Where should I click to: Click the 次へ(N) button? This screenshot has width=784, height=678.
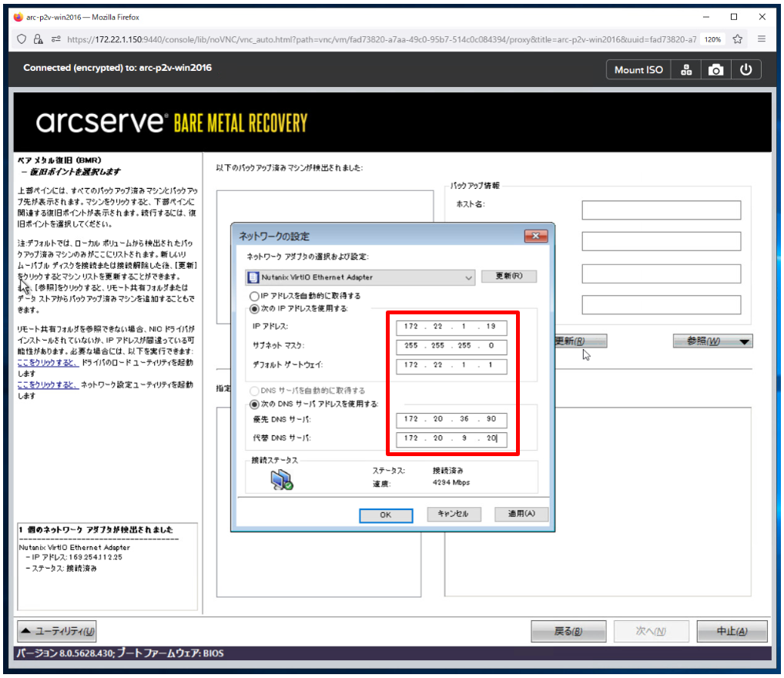point(651,632)
